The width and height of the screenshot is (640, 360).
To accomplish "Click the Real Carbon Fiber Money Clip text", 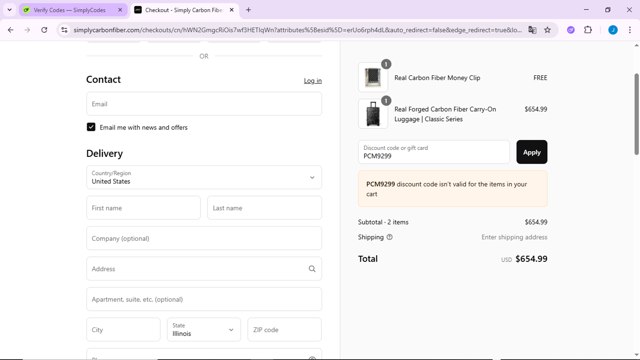I will click(437, 78).
